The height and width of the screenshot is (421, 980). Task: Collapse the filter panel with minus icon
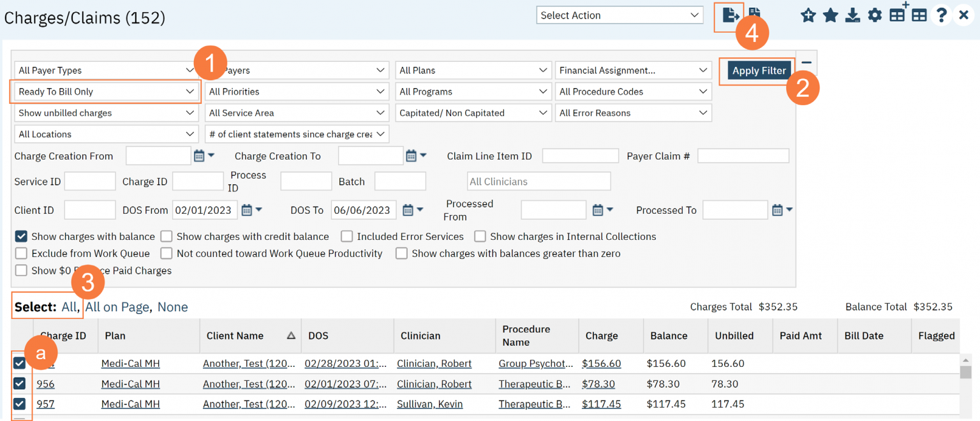pyautogui.click(x=806, y=63)
